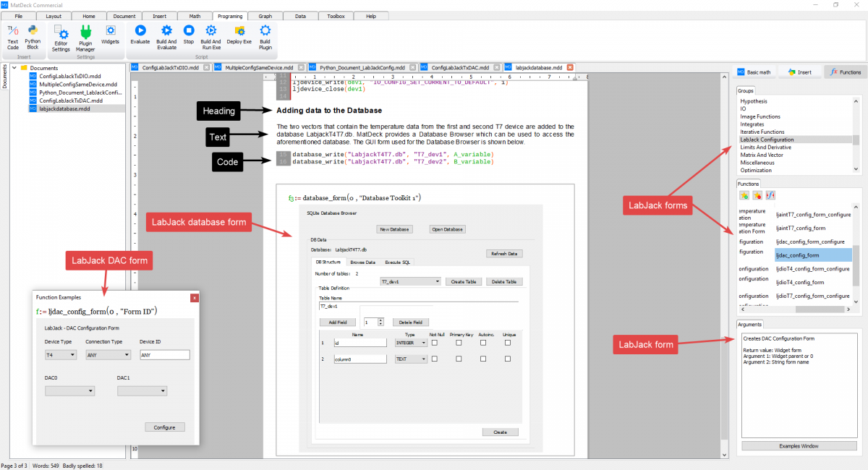Image resolution: width=868 pixels, height=470 pixels.
Task: Switch to the Browse Data tab
Action: (365, 262)
